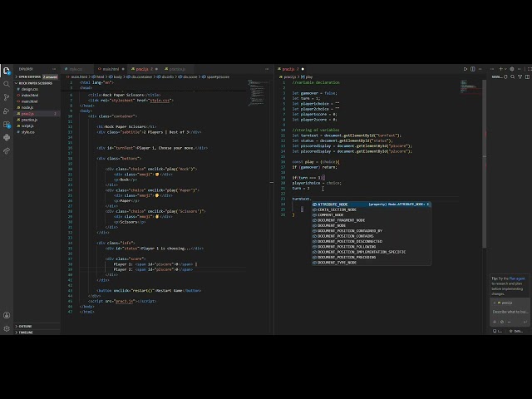Select ATTRIBUTE_NODE suggestion

tap(372, 204)
